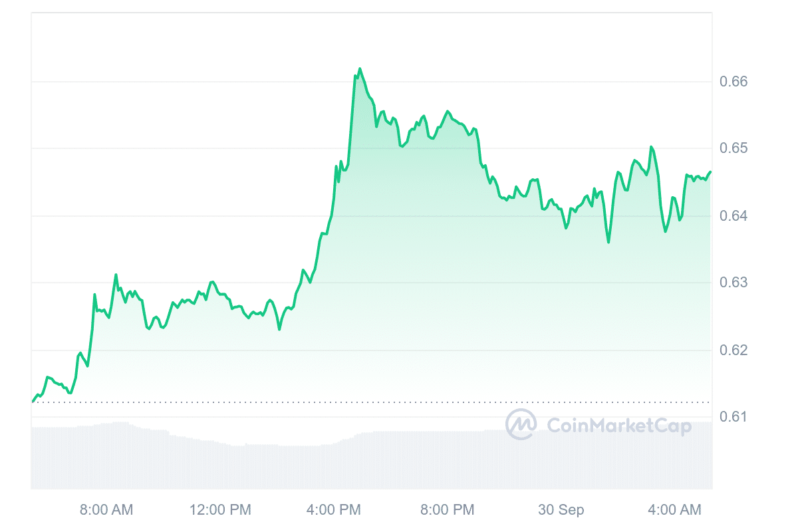
Task: Click the highest peak of the price line
Action: pos(360,68)
